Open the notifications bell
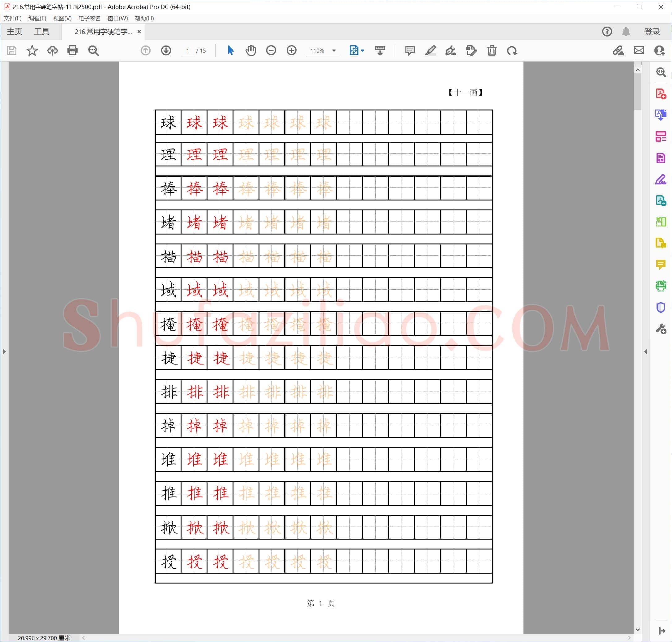The height and width of the screenshot is (642, 672). coord(626,32)
